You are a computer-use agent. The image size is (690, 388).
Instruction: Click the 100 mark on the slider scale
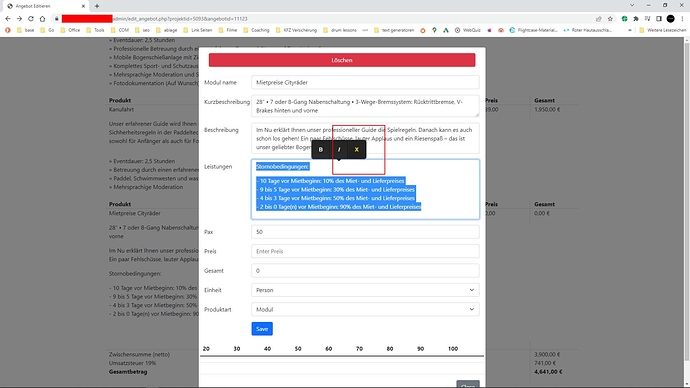453,348
